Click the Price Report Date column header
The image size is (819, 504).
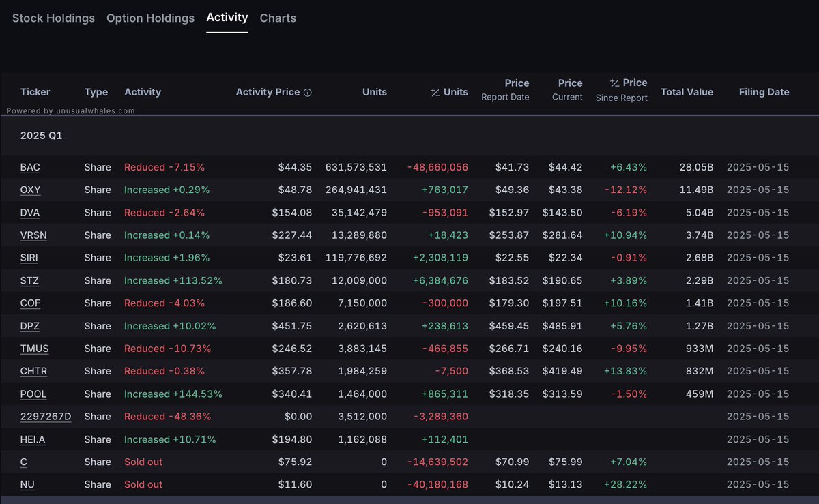point(505,90)
